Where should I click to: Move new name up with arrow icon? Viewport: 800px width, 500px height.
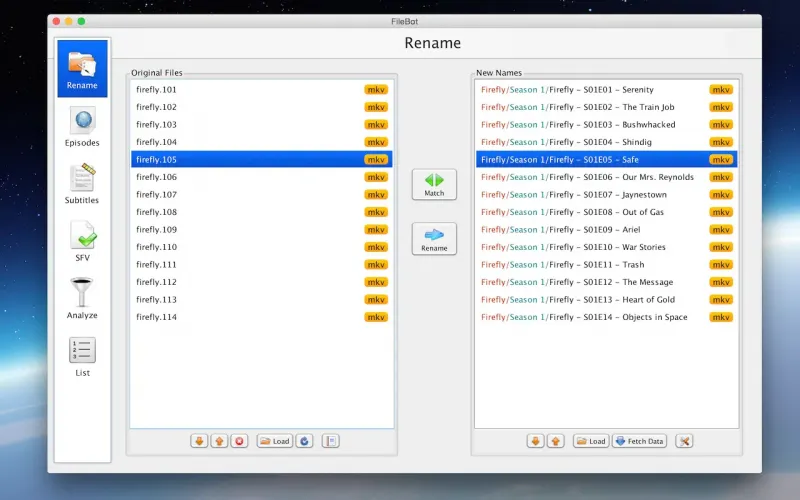click(x=556, y=441)
